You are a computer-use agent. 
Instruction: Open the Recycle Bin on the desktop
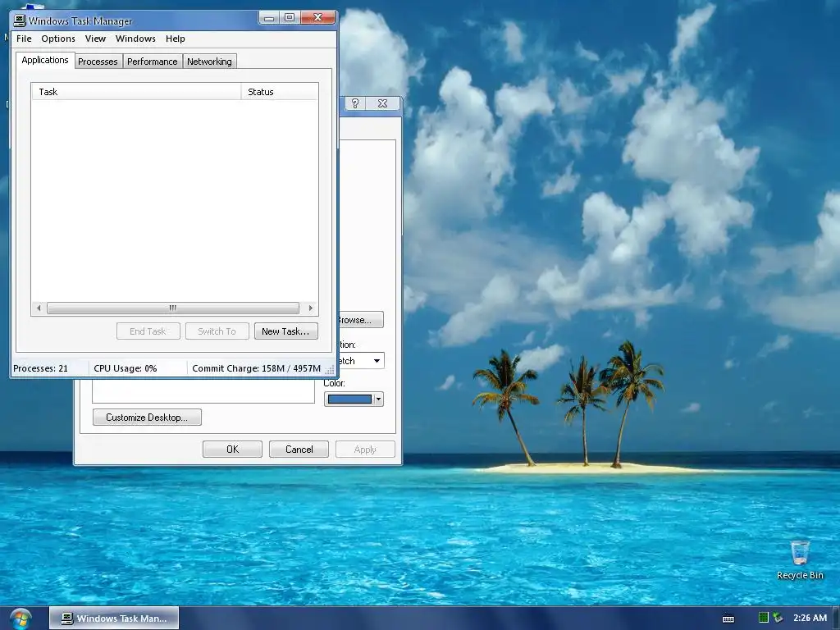tap(799, 559)
